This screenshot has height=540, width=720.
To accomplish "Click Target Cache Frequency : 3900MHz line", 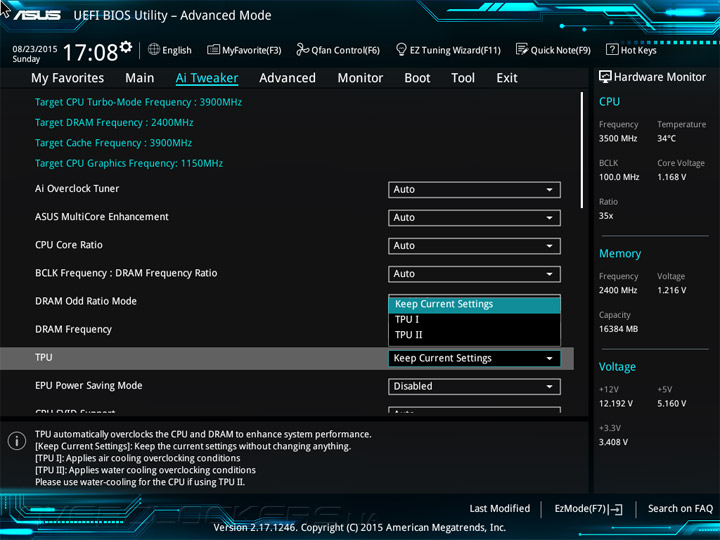I will [x=113, y=143].
